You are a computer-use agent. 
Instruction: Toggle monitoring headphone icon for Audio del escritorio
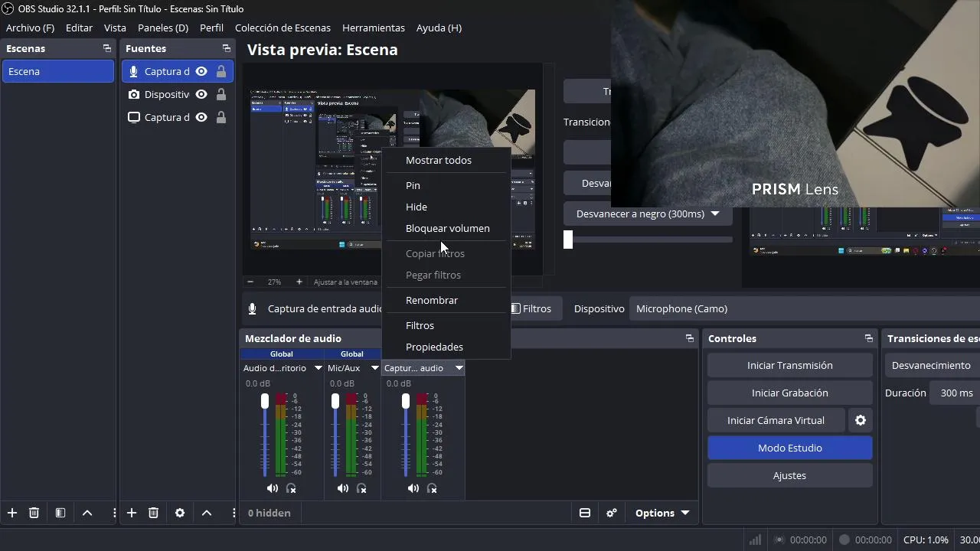point(291,488)
